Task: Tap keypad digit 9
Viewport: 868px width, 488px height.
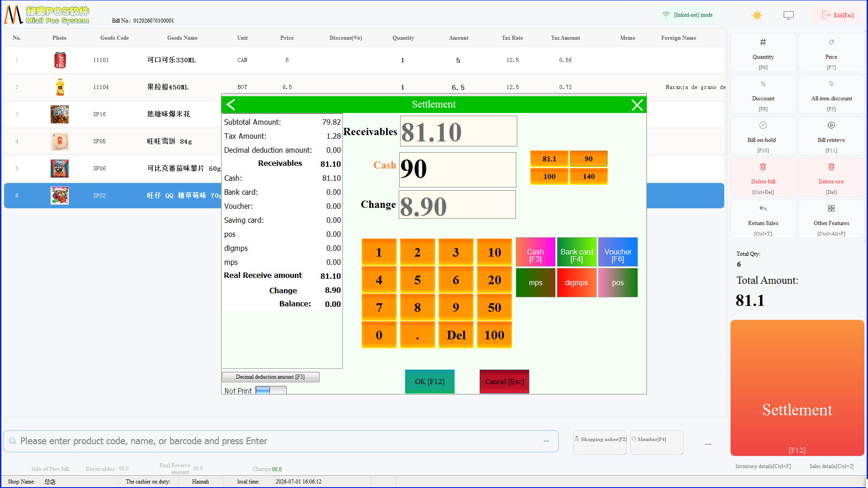Action: [456, 308]
